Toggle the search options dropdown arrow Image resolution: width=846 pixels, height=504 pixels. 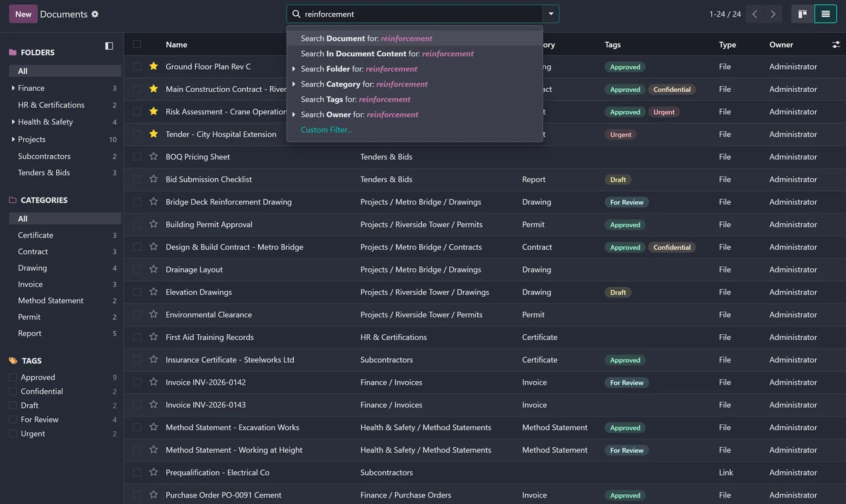click(x=551, y=14)
